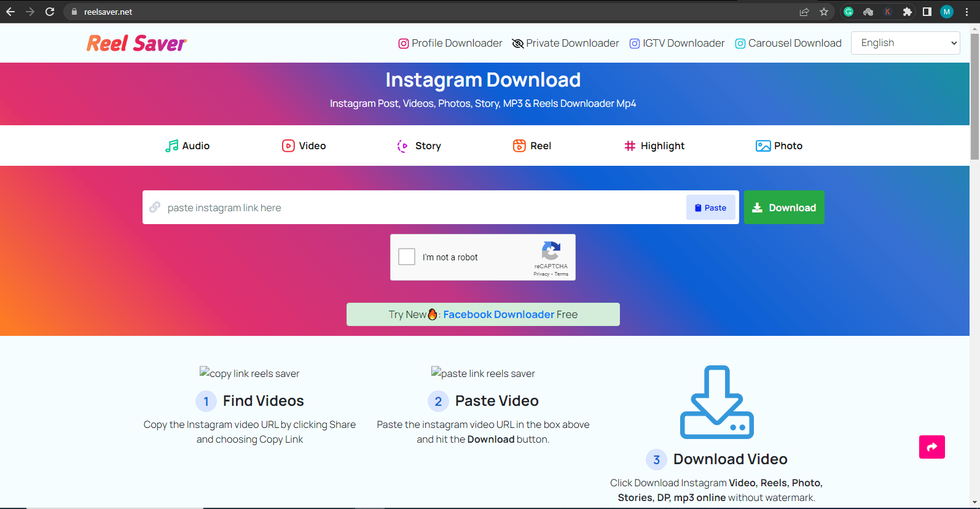Select the Story tab
The height and width of the screenshot is (509, 980).
(419, 146)
